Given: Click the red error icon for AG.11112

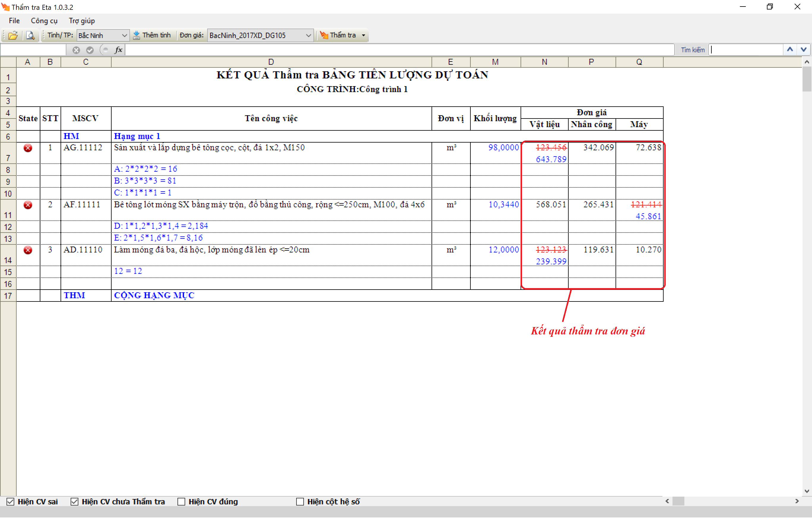Looking at the screenshot, I should 28,148.
